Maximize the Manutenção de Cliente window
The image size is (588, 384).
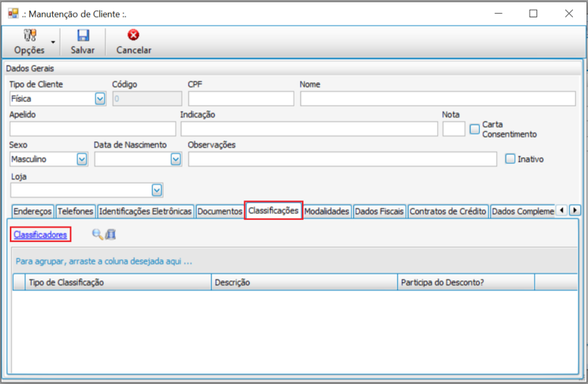[x=534, y=14]
